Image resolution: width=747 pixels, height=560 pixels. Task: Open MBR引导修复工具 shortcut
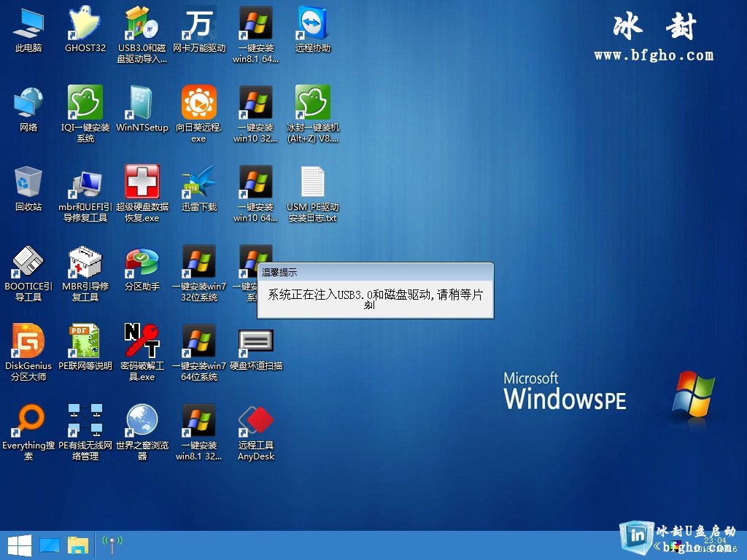point(85,273)
